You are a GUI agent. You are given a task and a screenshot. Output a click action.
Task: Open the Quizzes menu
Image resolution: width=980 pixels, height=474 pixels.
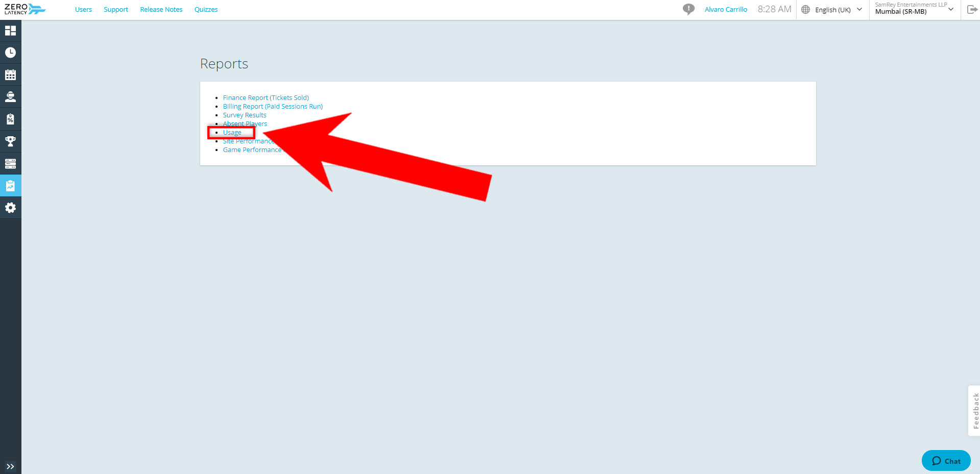coord(206,10)
